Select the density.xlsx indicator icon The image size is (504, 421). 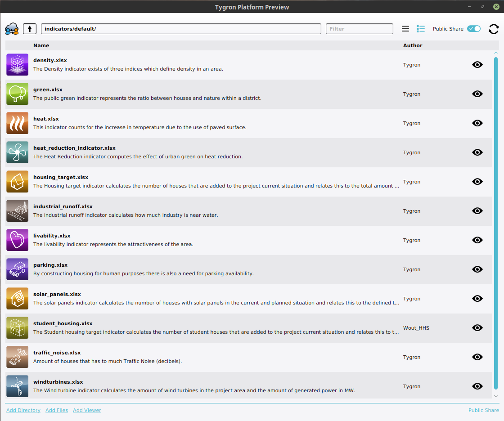pyautogui.click(x=18, y=65)
